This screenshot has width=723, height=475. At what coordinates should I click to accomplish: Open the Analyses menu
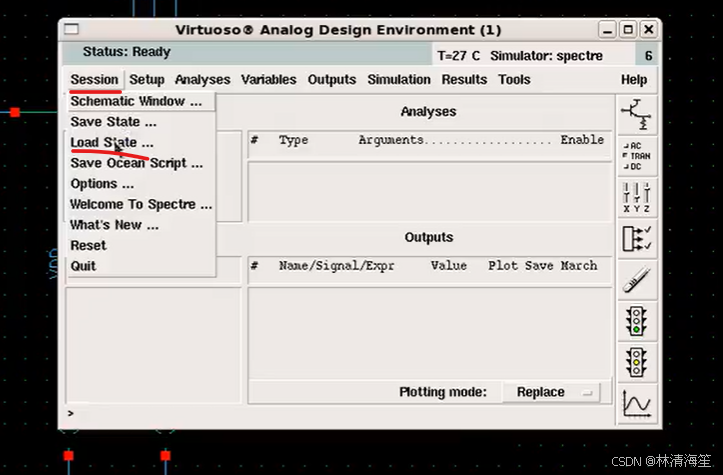pyautogui.click(x=202, y=80)
